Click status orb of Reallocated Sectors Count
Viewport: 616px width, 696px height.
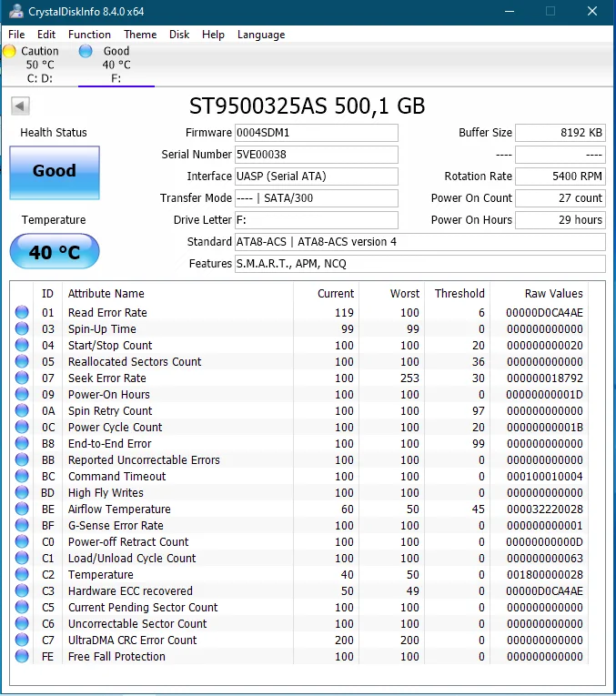tap(22, 362)
